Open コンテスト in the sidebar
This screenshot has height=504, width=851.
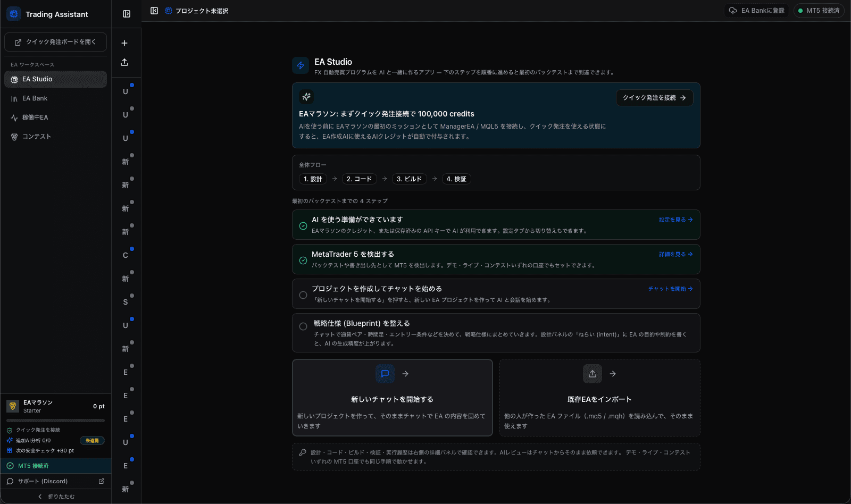[55, 137]
